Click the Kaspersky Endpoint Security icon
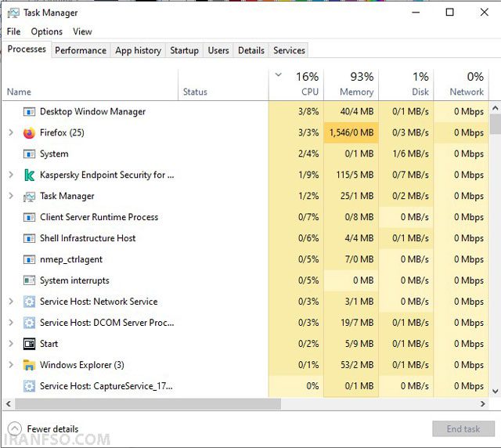This screenshot has width=501, height=448. tap(29, 175)
